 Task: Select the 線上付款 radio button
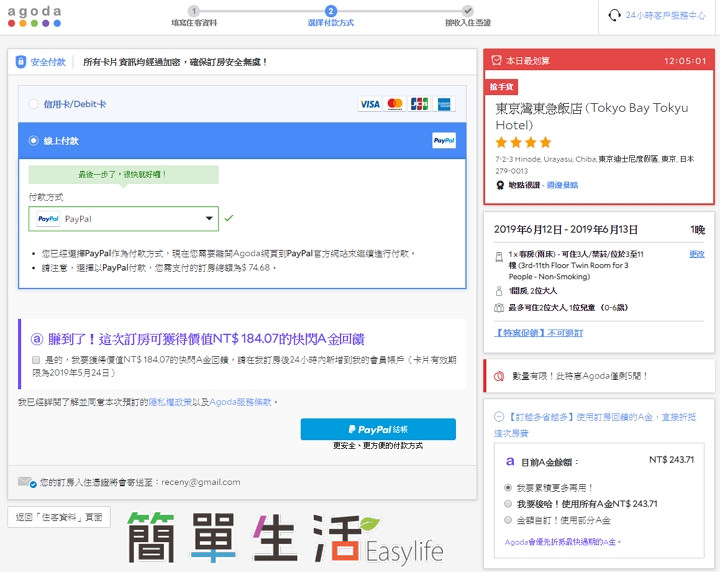pos(33,140)
